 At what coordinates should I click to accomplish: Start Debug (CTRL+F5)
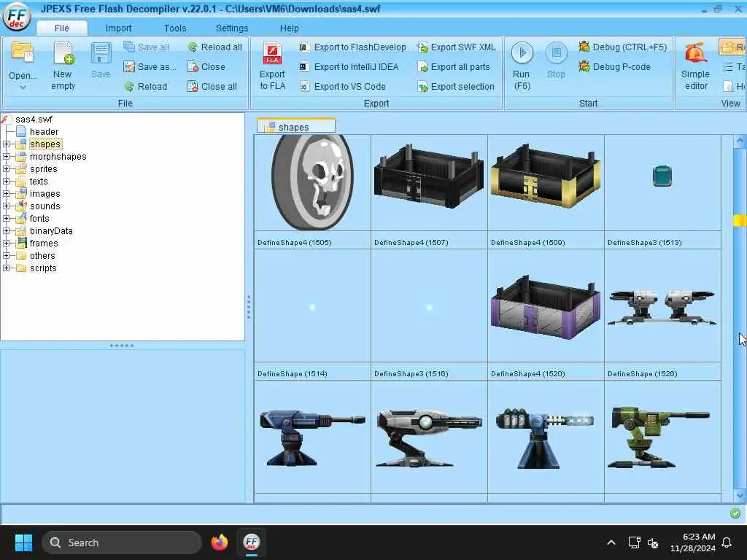[622, 47]
